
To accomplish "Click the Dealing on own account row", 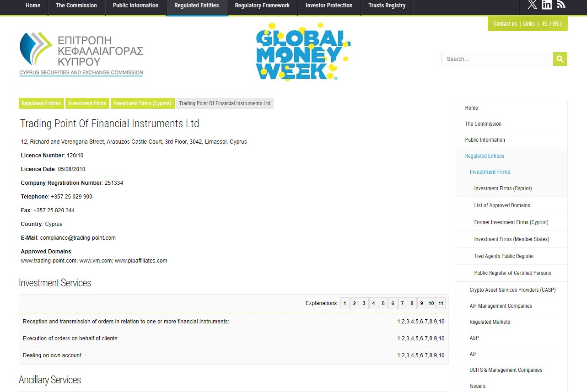I will click(233, 355).
